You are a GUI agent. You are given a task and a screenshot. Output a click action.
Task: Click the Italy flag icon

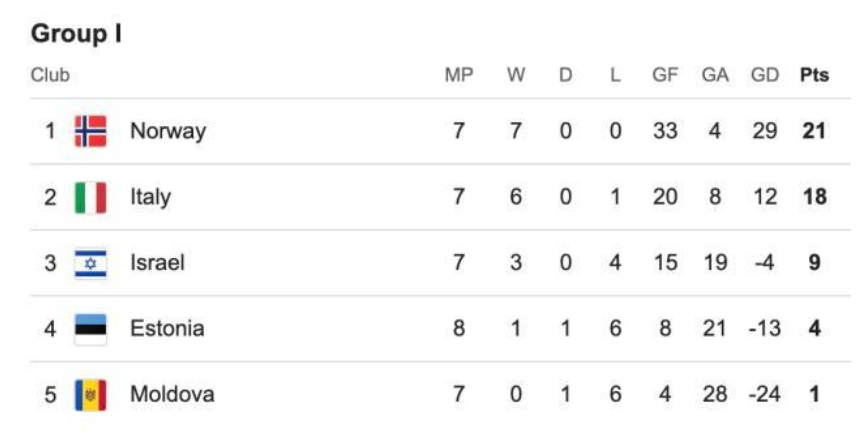(x=91, y=197)
